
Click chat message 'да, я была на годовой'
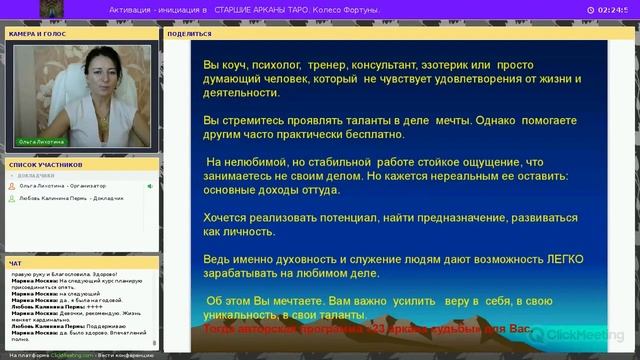click(x=67, y=300)
